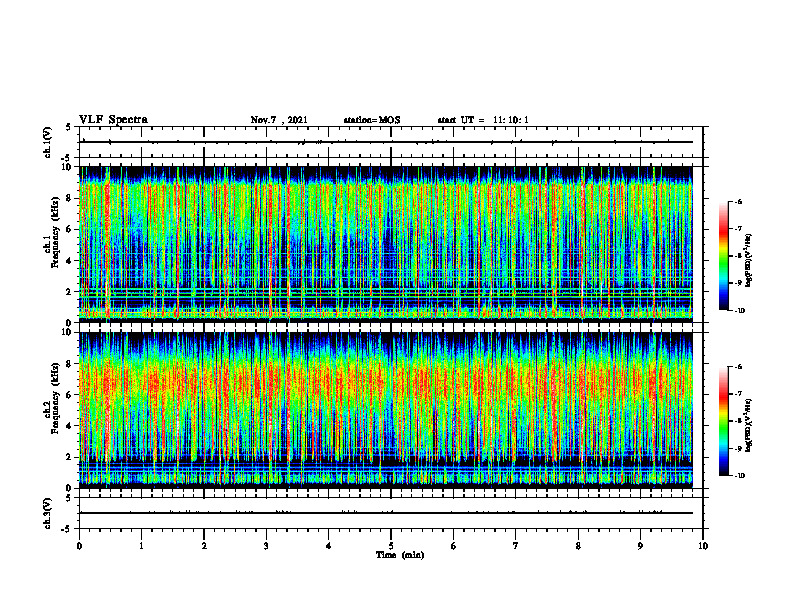Click the "VLF Spectra" plot title
The height and width of the screenshot is (612, 792).
113,120
